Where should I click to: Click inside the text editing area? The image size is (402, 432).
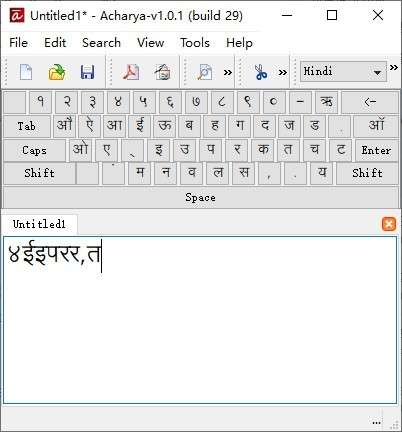(200, 320)
